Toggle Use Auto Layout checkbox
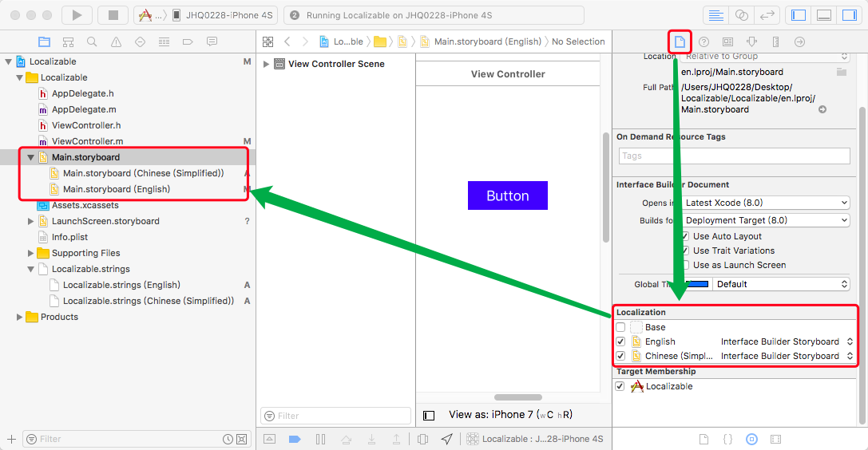Image resolution: width=868 pixels, height=450 pixels. [685, 236]
